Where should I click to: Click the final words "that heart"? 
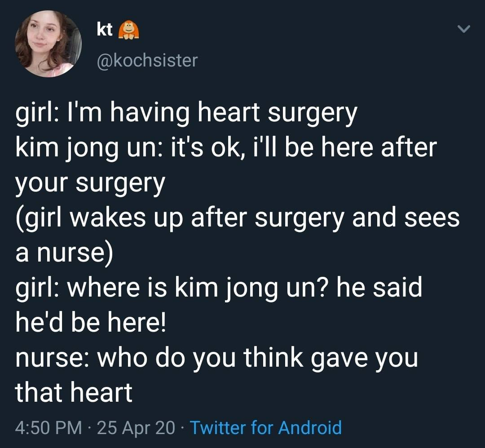(74, 392)
